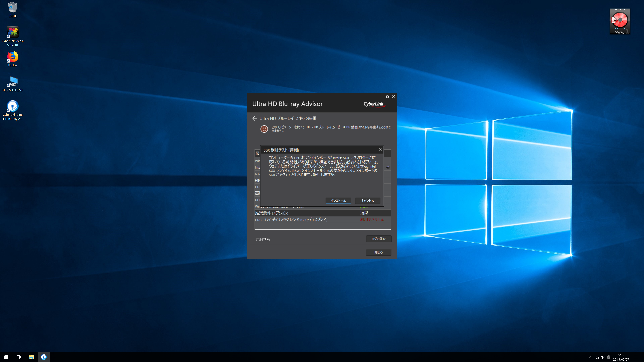Click the muted speaker volume icon in tray

point(603,357)
